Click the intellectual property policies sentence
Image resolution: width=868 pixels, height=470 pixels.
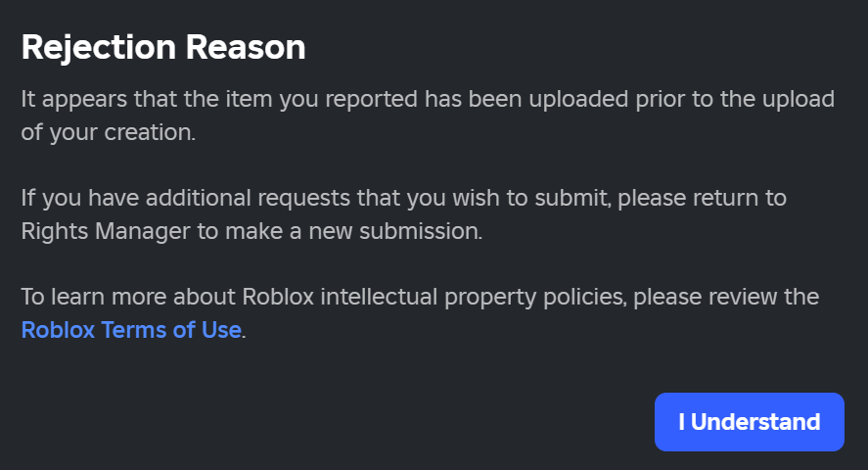(x=420, y=297)
